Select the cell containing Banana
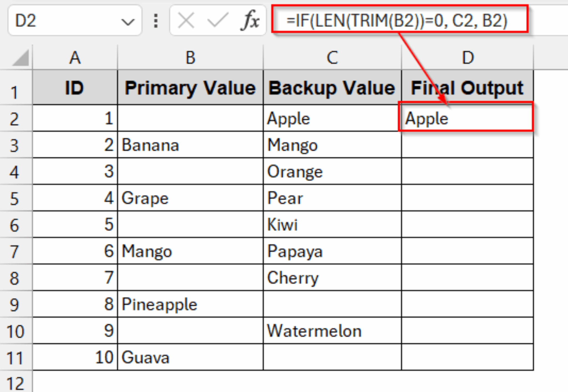568x392 pixels. click(190, 145)
